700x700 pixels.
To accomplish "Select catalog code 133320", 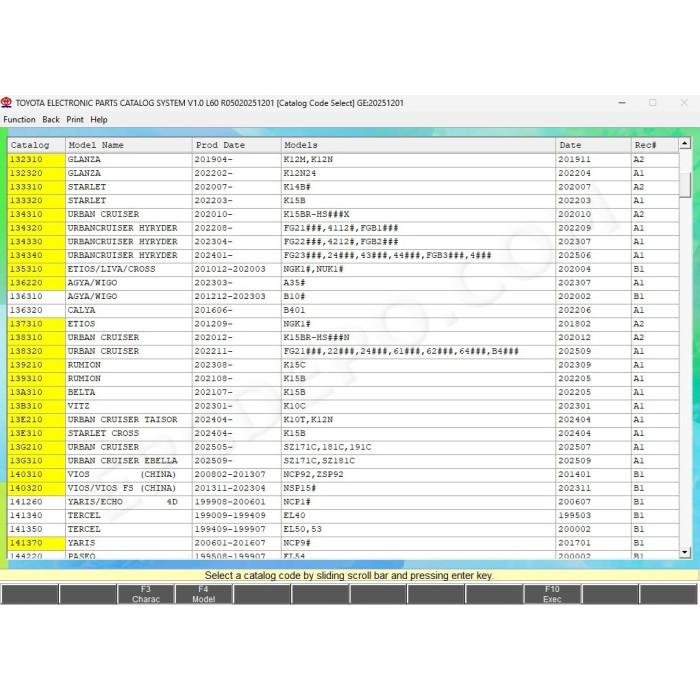I will click(36, 200).
